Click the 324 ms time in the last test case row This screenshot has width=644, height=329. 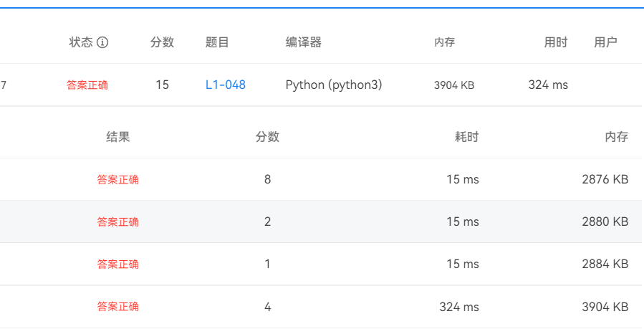[x=458, y=306]
